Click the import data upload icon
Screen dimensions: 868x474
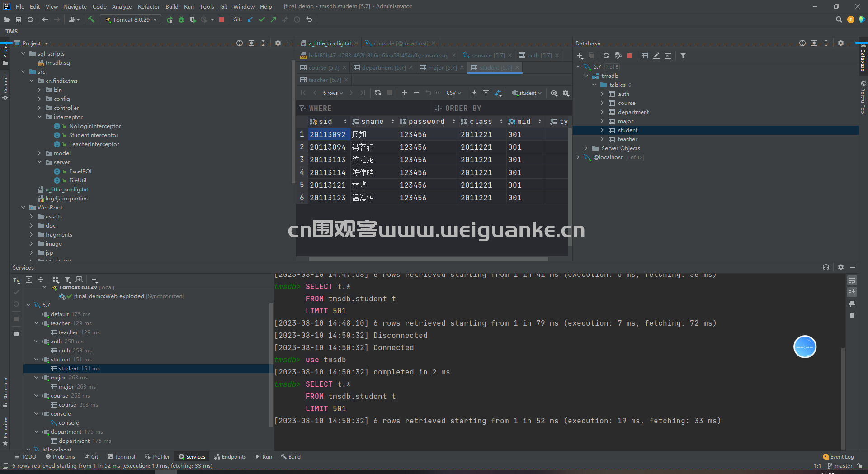coord(486,93)
